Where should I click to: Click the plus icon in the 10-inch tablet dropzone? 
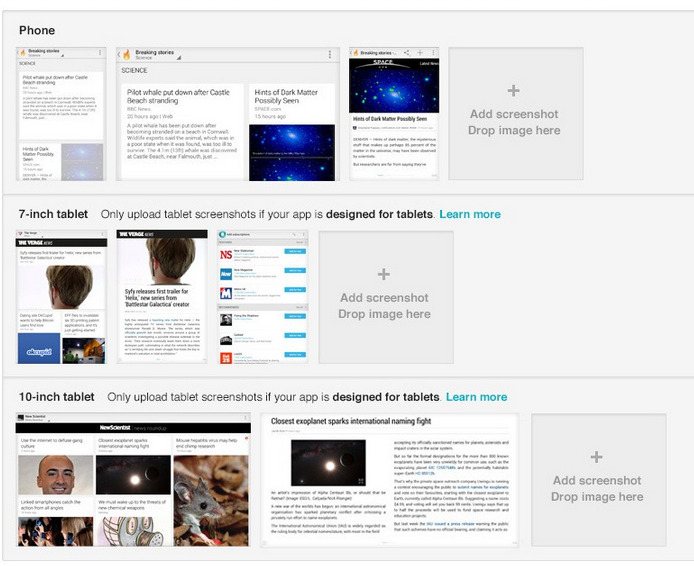[596, 457]
